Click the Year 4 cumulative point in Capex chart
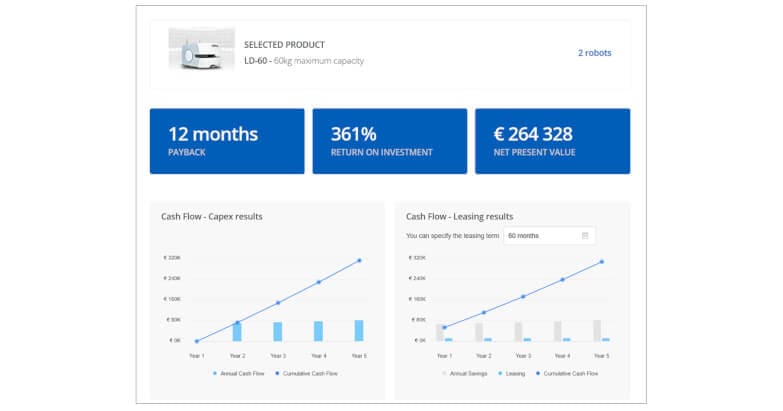 [319, 282]
